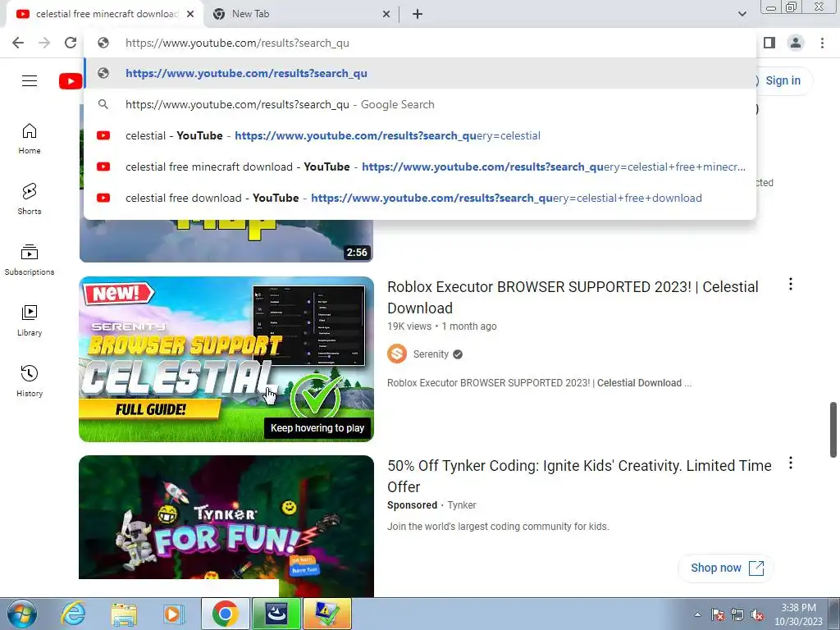Open a new browser tab
This screenshot has width=840, height=630.
pos(418,14)
